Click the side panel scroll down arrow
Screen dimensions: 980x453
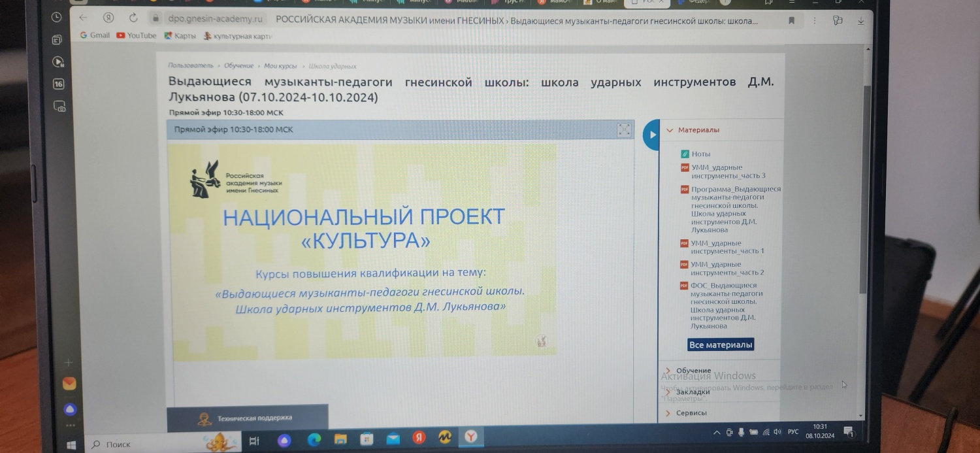[x=860, y=416]
